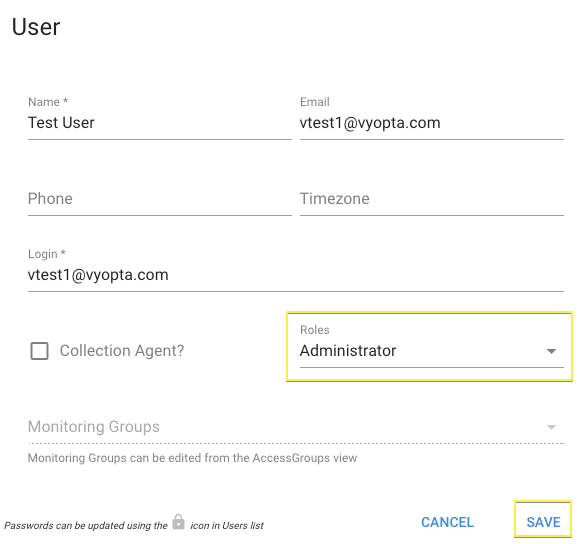Click the 'icon in Users list' text

coord(227,526)
